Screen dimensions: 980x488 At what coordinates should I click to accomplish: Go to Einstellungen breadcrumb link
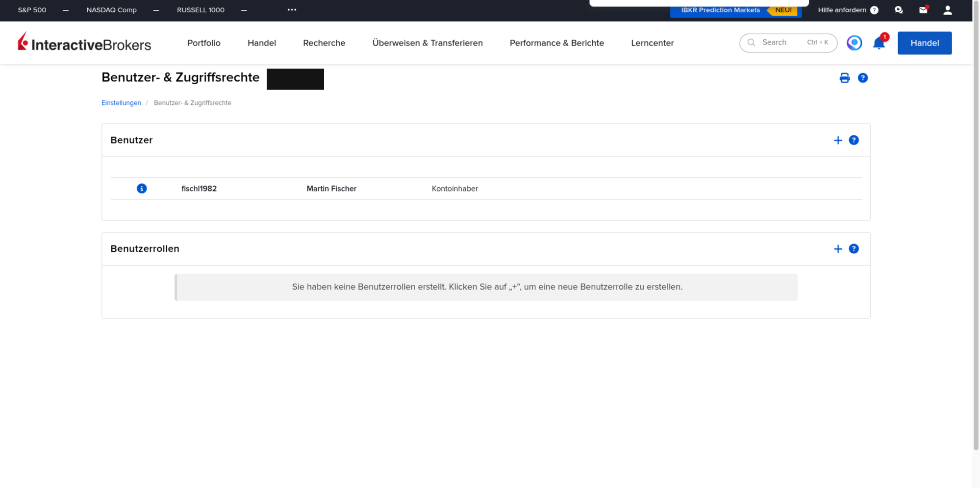(121, 103)
